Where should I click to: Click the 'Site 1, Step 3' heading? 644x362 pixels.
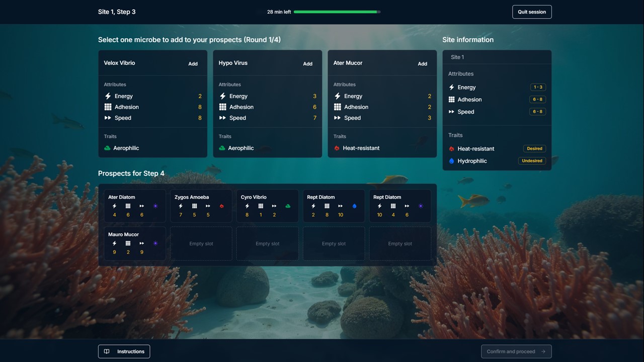117,12
